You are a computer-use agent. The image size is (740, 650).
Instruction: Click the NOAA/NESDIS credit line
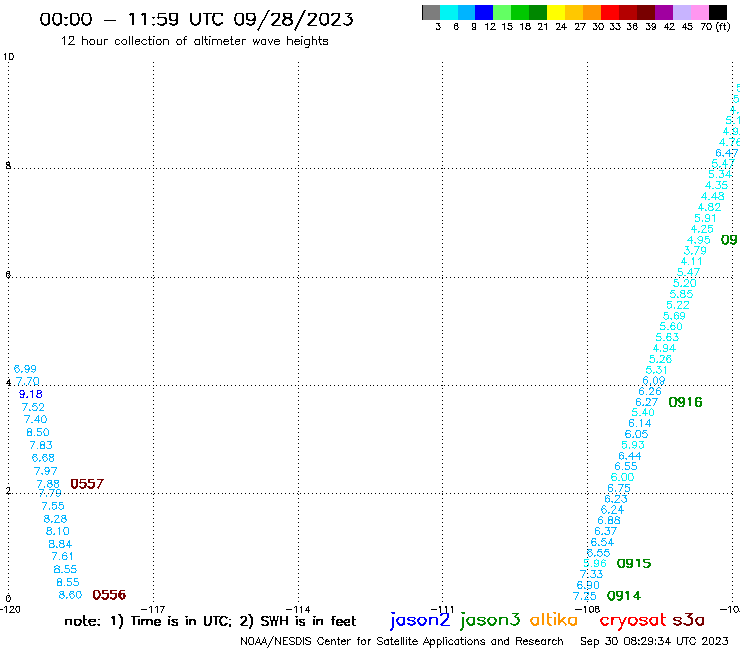point(402,641)
